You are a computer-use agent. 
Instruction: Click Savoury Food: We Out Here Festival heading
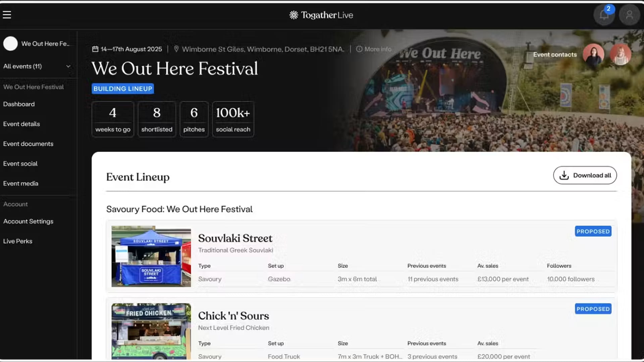pos(179,209)
